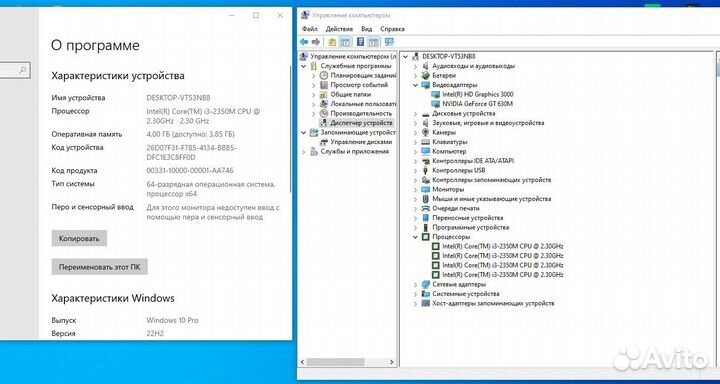Screen dimensions: 720x384
Task: Toggle the console tree toolbar icon
Action: (x=345, y=42)
